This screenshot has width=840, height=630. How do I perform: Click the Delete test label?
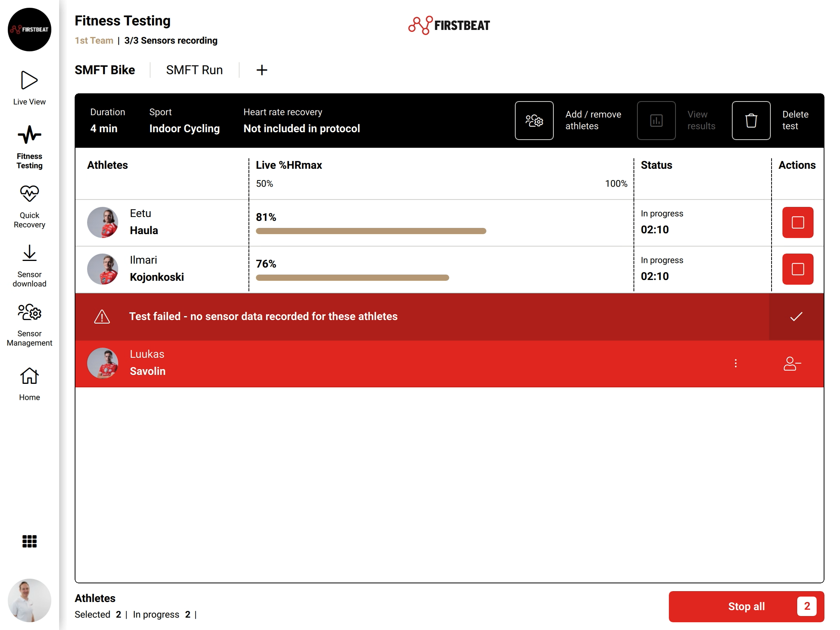(x=795, y=120)
